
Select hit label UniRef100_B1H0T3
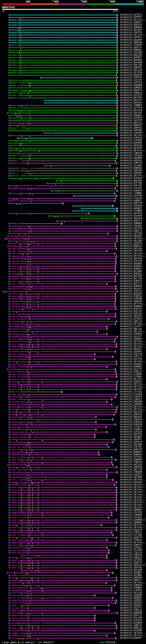pos(131,100)
